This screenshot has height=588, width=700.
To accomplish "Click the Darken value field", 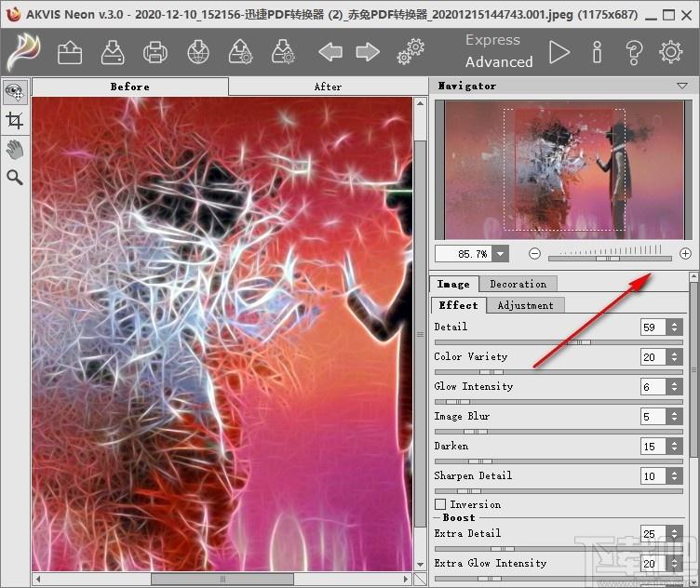I will click(x=653, y=447).
